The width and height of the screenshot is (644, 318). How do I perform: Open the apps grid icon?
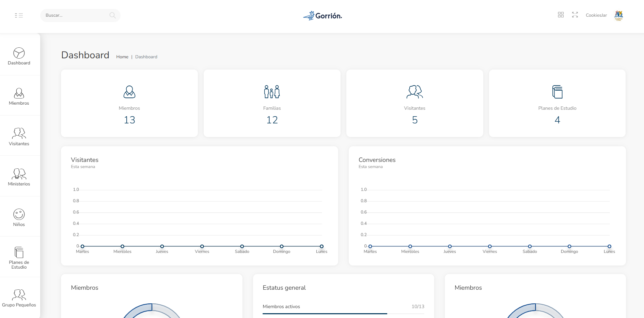(x=561, y=15)
